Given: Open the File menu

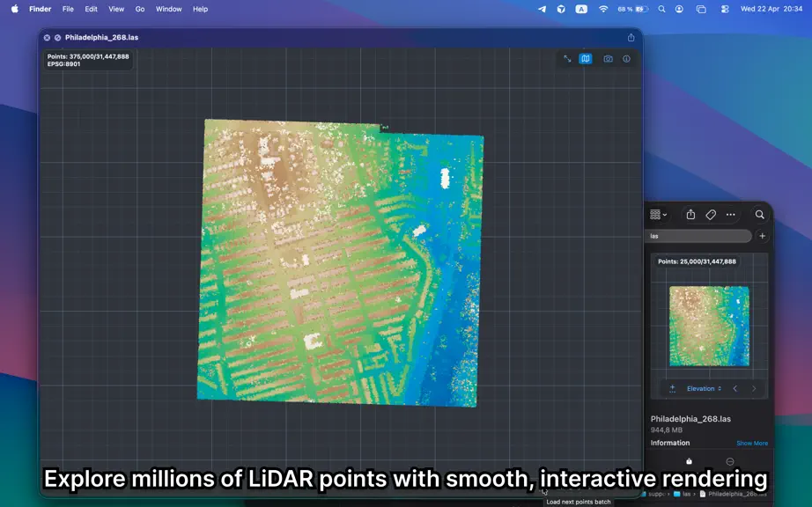Looking at the screenshot, I should tap(68, 9).
